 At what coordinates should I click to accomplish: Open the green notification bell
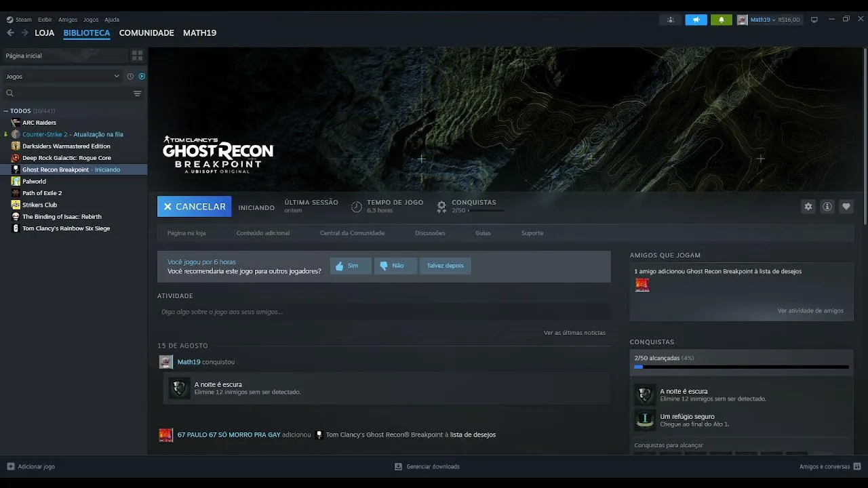(722, 20)
